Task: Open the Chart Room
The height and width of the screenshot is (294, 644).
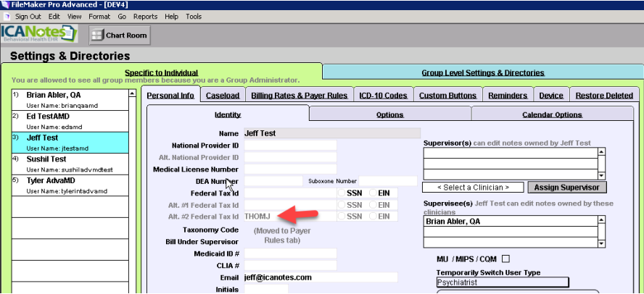Action: [120, 35]
